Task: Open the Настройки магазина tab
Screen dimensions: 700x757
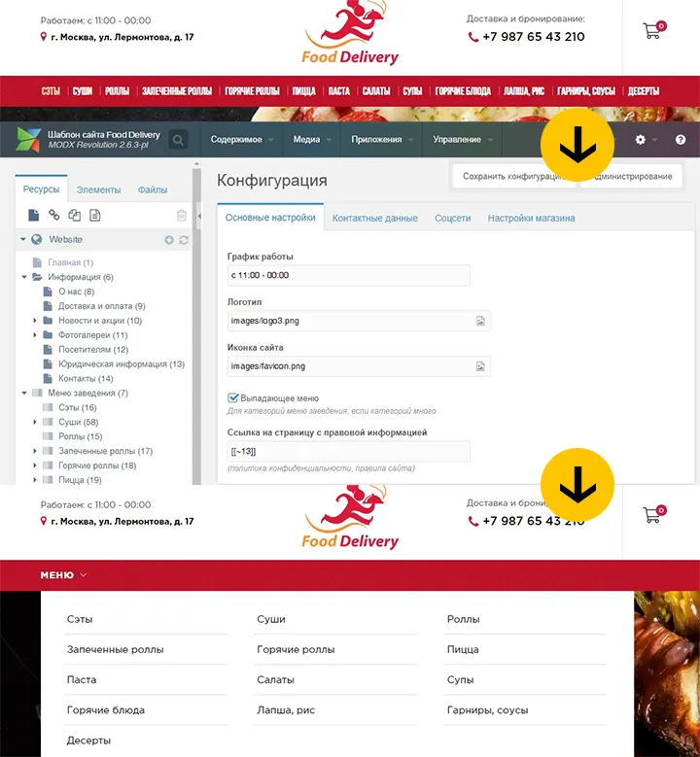Action: (531, 219)
